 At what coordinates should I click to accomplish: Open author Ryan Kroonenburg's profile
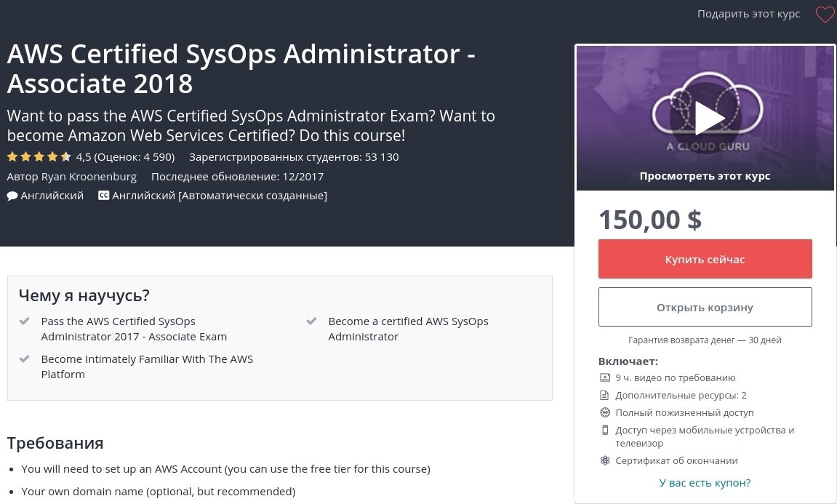pos(89,177)
